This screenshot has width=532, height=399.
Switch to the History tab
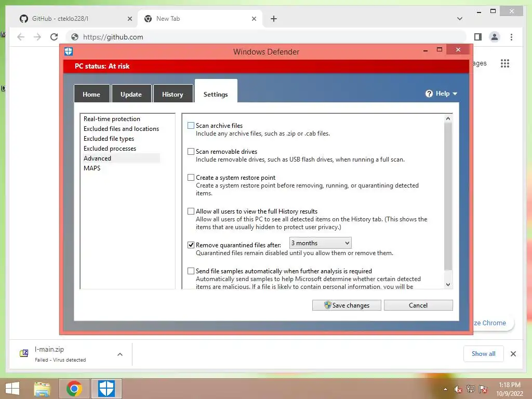[172, 94]
